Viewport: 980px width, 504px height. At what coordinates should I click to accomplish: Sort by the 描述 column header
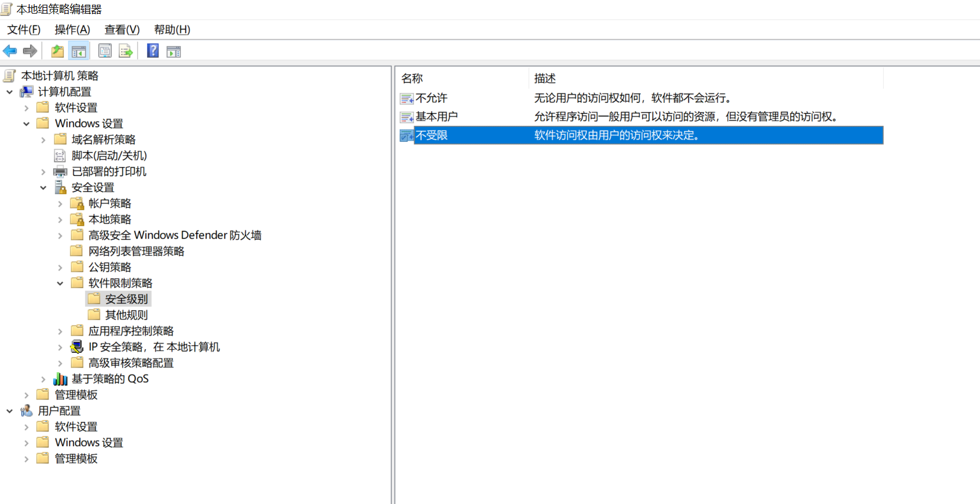coord(706,78)
